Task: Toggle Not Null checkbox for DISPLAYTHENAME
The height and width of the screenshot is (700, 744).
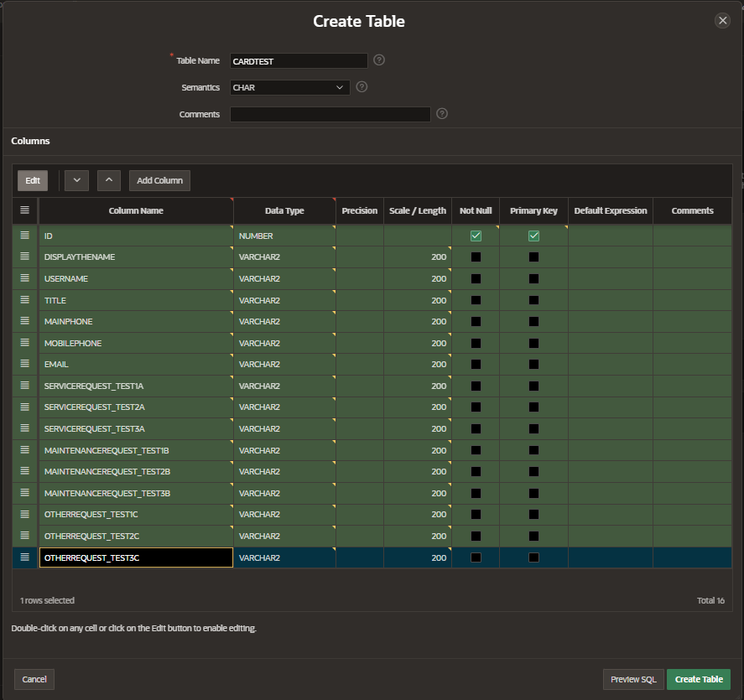Action: [x=476, y=257]
